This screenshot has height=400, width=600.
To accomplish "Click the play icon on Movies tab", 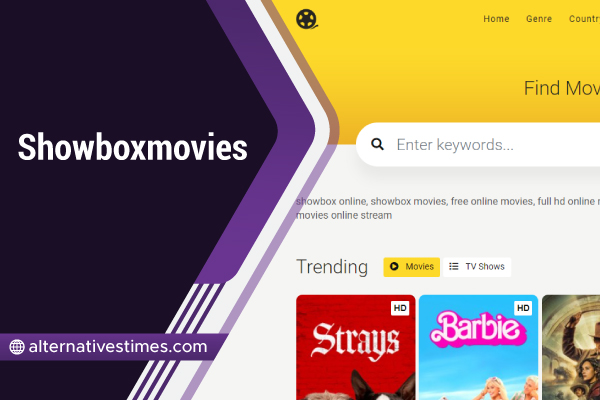I will pos(394,266).
